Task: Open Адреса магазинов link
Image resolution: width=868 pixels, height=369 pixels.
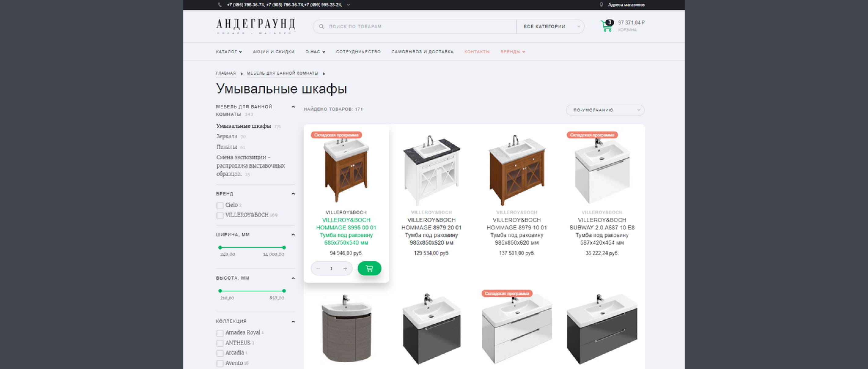Action: tap(626, 5)
